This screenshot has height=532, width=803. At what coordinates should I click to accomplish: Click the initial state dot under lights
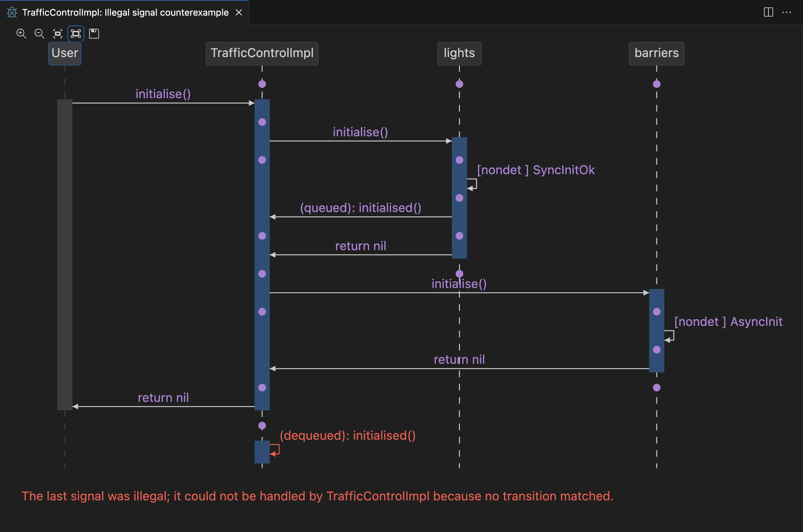pos(459,84)
